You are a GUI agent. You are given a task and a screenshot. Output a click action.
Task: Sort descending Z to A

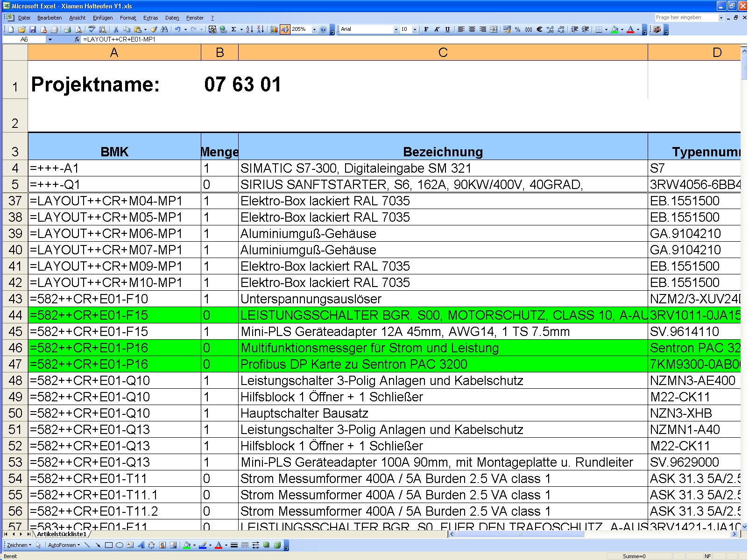pos(261,29)
